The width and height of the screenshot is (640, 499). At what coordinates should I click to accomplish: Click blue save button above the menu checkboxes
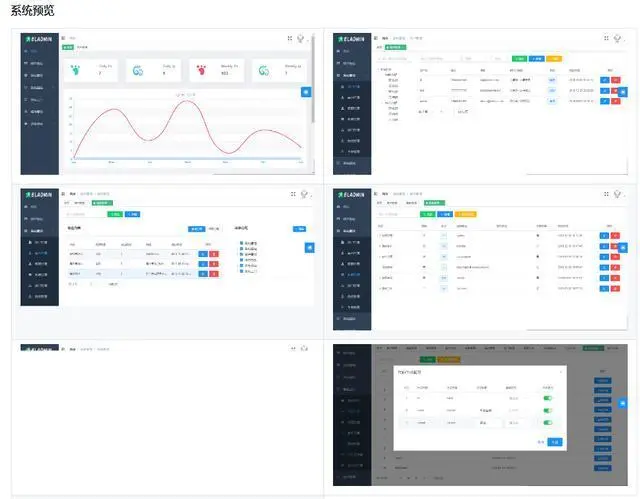coord(299,229)
